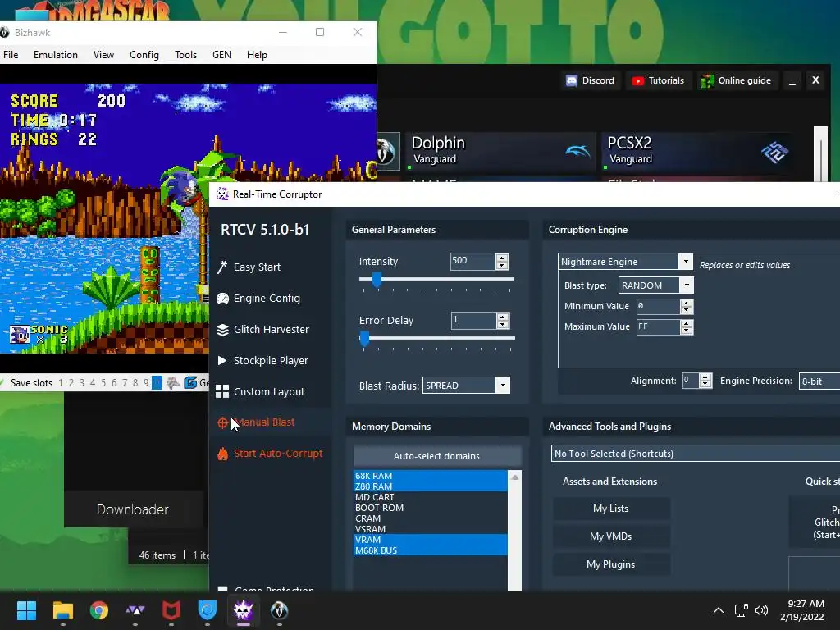
Task: Click the Online guide icon
Action: click(x=707, y=81)
